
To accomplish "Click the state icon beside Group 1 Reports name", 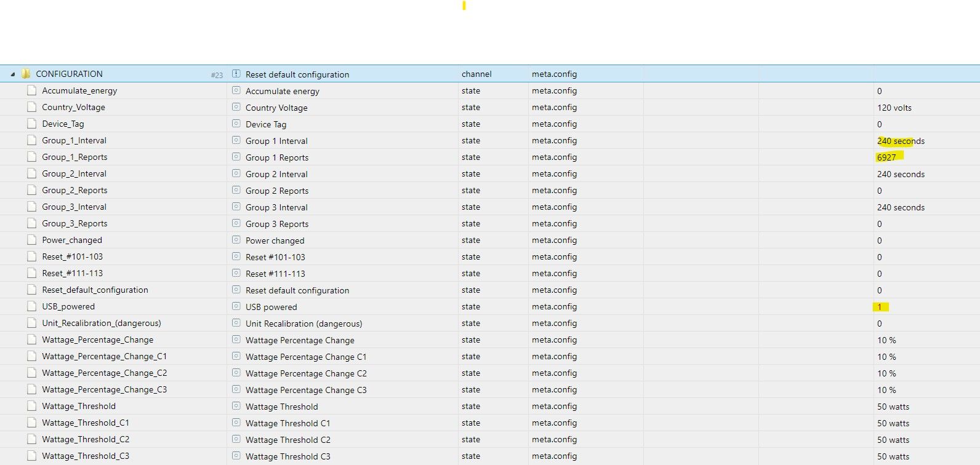I will 236,157.
